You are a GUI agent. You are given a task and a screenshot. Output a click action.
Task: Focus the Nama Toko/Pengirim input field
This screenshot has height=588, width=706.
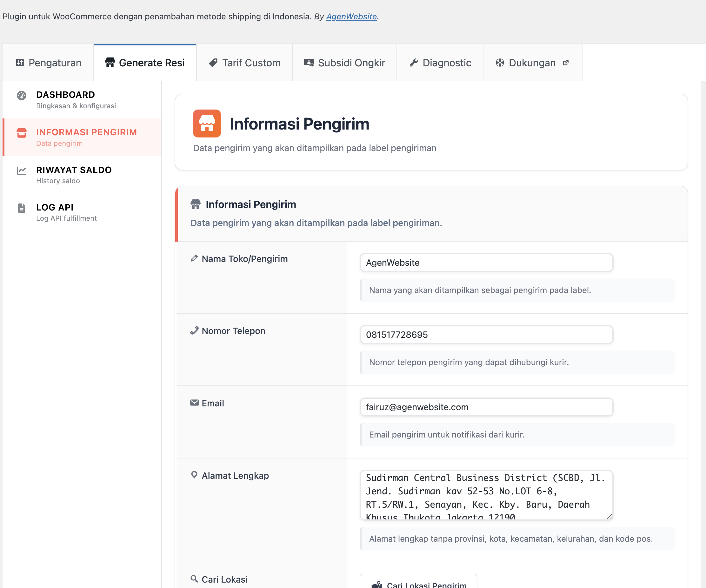click(486, 263)
